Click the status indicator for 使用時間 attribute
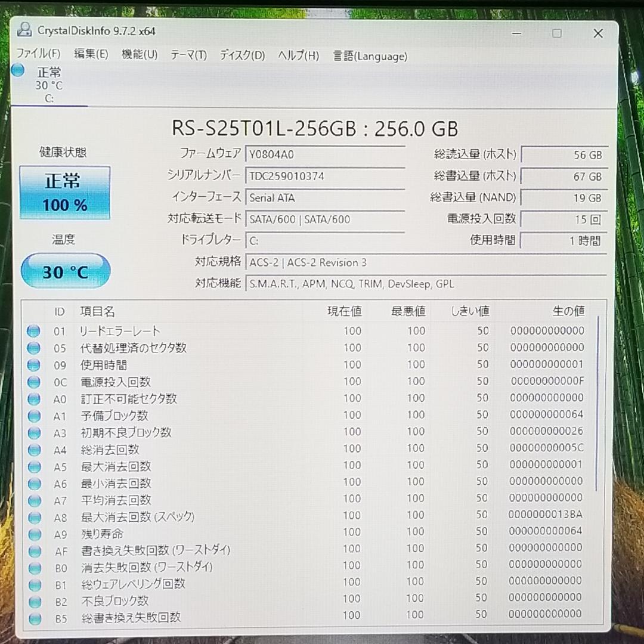This screenshot has width=644, height=644. [x=33, y=364]
